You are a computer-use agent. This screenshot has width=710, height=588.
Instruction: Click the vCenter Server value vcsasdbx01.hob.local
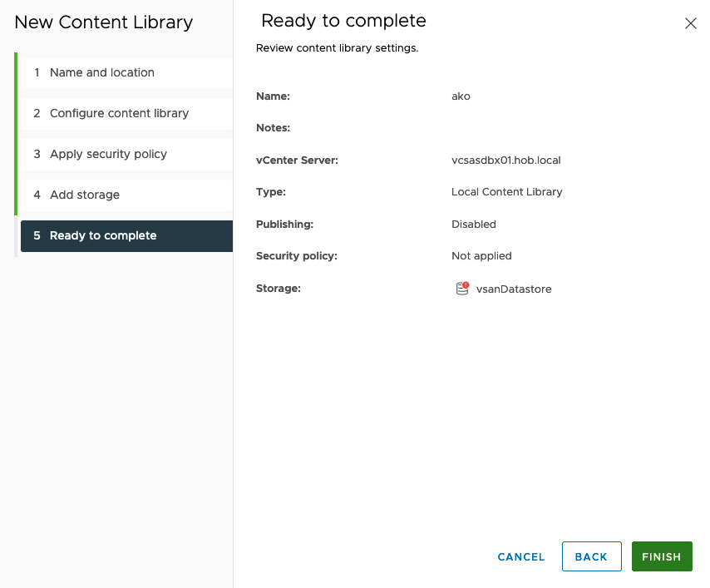505,160
